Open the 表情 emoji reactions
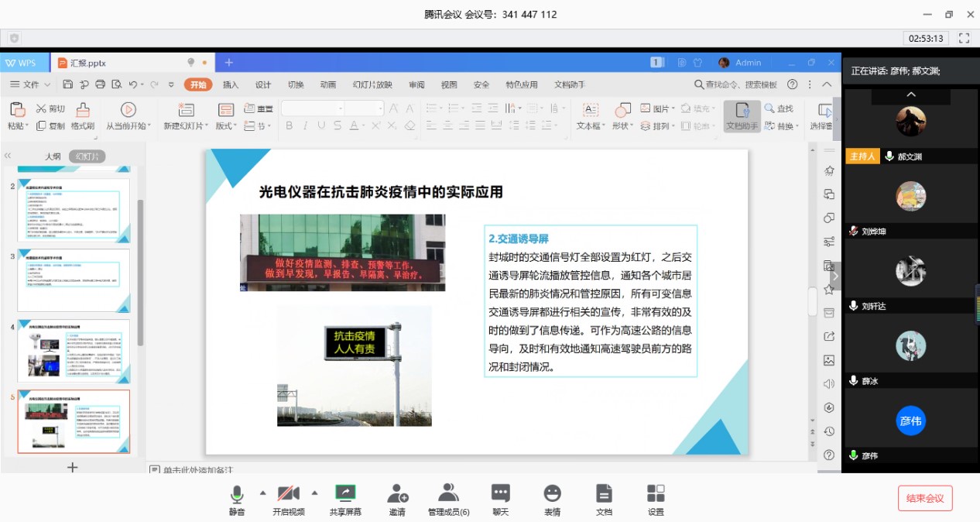Screen dimensions: 980x522 coord(552,494)
